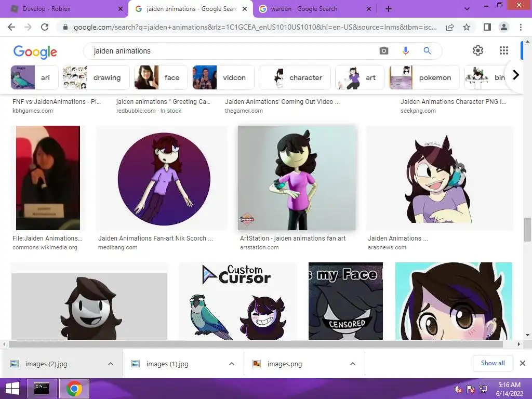This screenshot has height=399, width=532.
Task: Share this page via share icon
Action: pyautogui.click(x=450, y=27)
